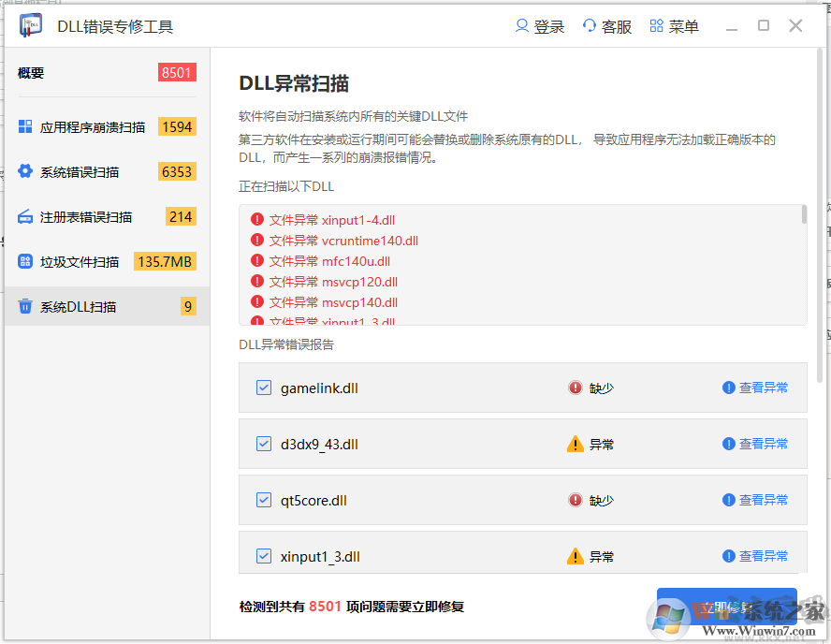
Task: Click the warning icon beside d3dx9_43.dll
Action: [x=576, y=444]
